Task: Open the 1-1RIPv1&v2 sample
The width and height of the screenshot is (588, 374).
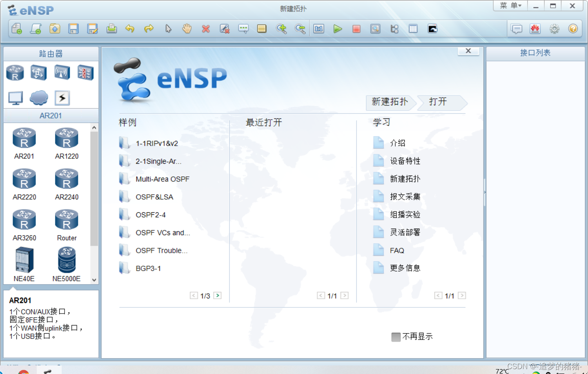Action: (x=149, y=143)
